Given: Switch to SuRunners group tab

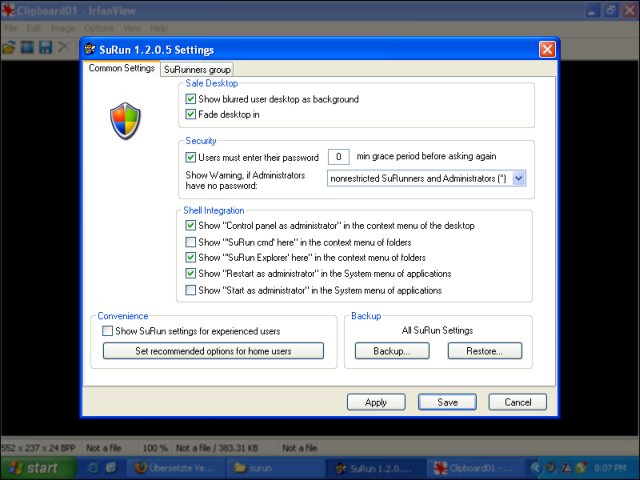Looking at the screenshot, I should point(197,69).
